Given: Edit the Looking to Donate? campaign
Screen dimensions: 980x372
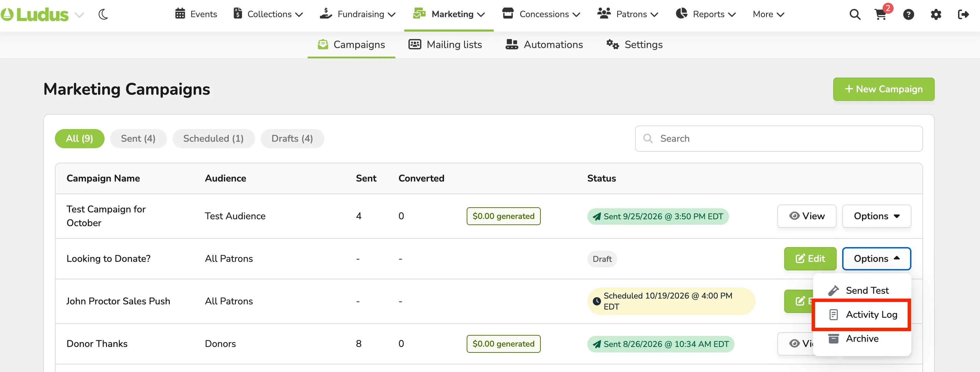Looking at the screenshot, I should (810, 259).
